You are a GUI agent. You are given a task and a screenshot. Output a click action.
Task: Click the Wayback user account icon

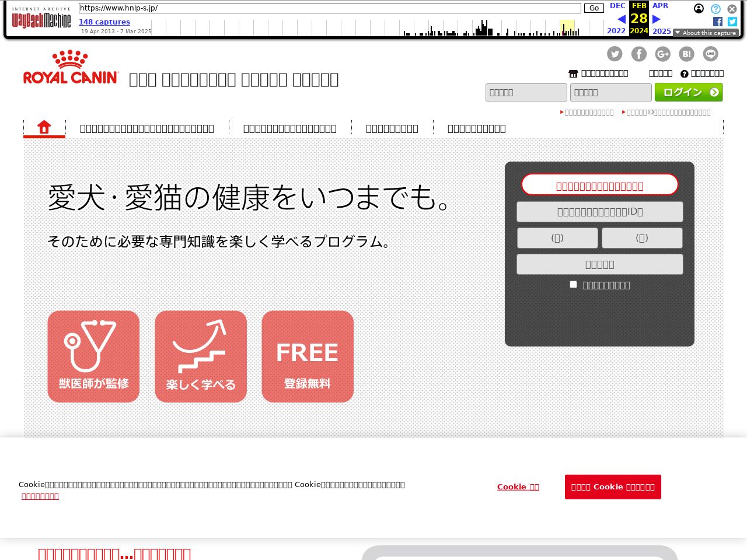[699, 9]
